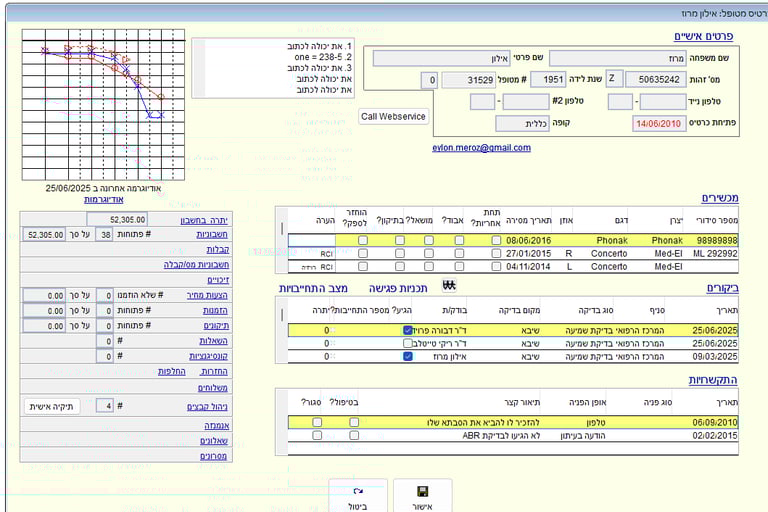Open the יתרה בחשבון link

tap(204, 220)
